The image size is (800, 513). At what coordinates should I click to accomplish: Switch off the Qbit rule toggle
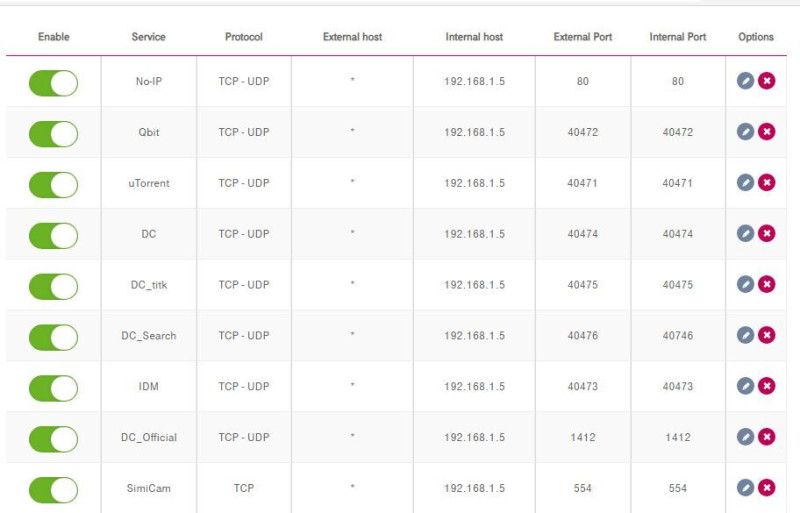(x=53, y=133)
